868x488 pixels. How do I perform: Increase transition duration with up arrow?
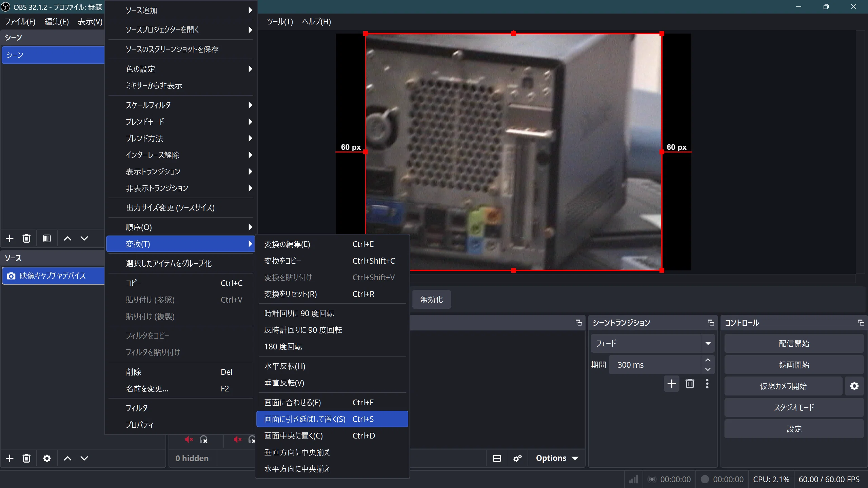708,360
